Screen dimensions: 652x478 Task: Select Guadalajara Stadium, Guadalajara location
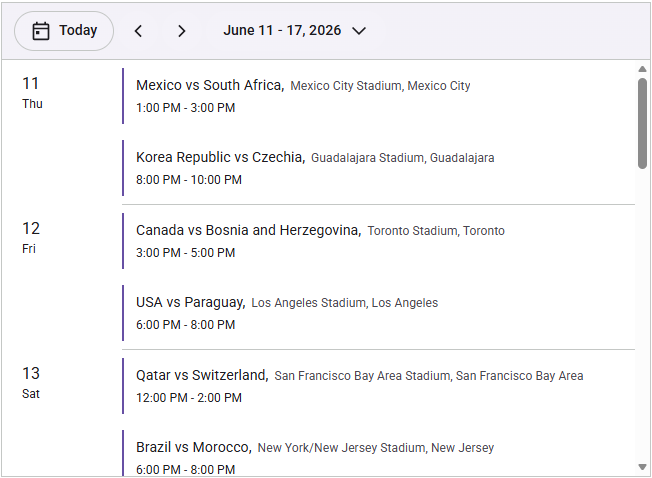(x=403, y=158)
